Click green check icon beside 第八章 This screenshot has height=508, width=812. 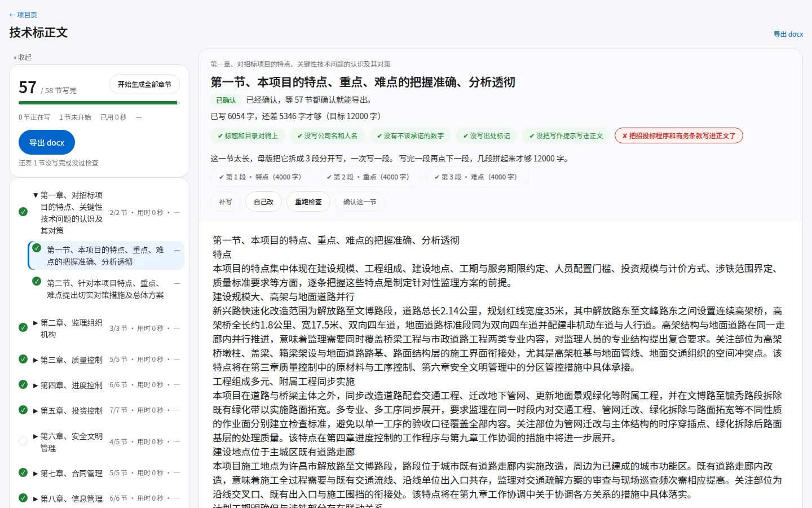(23, 498)
